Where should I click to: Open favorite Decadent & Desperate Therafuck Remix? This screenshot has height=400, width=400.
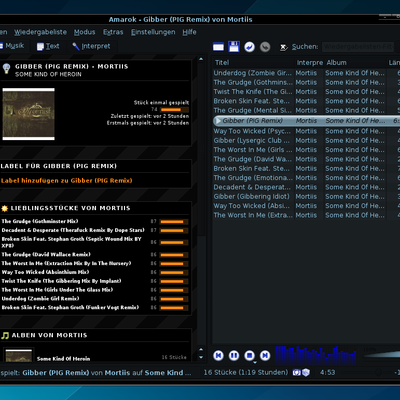(73, 230)
